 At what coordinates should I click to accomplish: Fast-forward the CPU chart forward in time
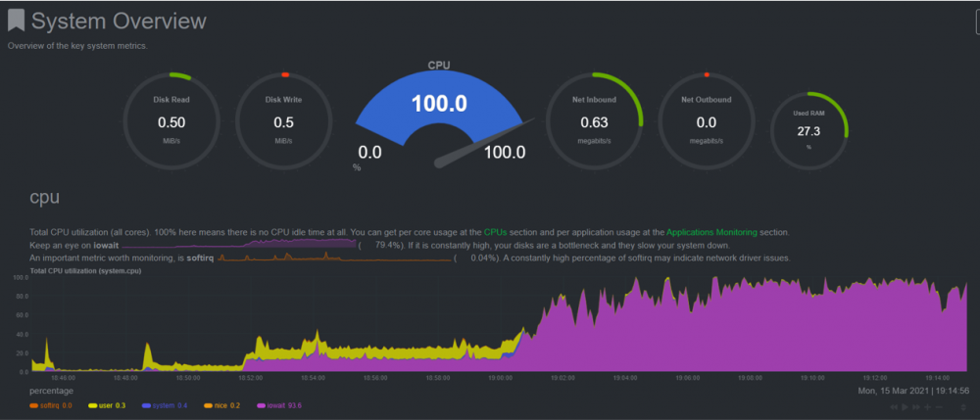[915, 407]
